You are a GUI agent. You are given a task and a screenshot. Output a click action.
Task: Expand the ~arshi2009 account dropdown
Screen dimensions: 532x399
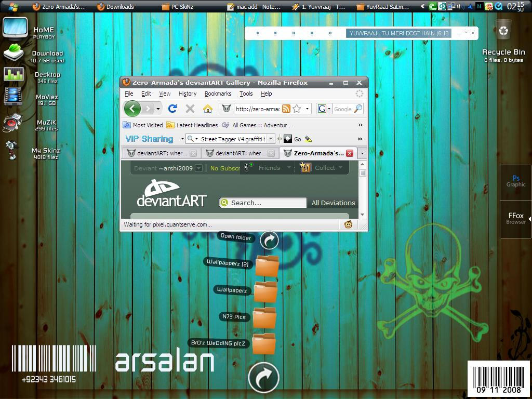pyautogui.click(x=198, y=168)
